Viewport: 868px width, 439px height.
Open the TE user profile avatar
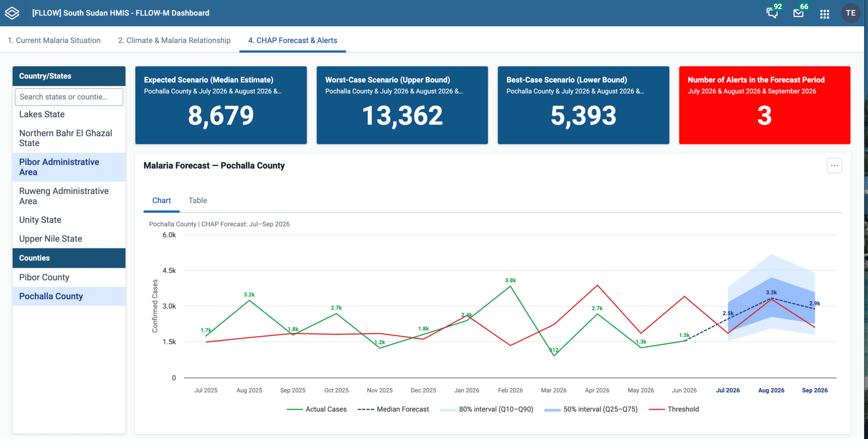pos(850,13)
